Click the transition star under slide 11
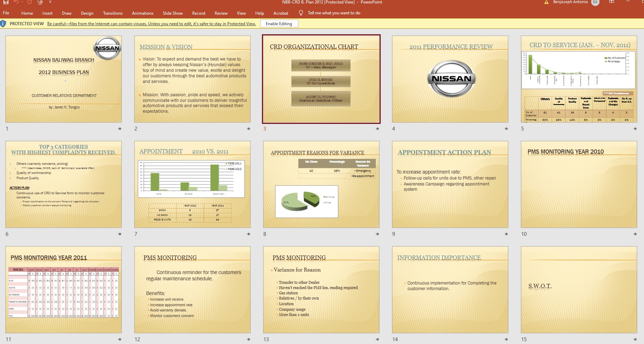This screenshot has height=344, width=644. tap(120, 339)
